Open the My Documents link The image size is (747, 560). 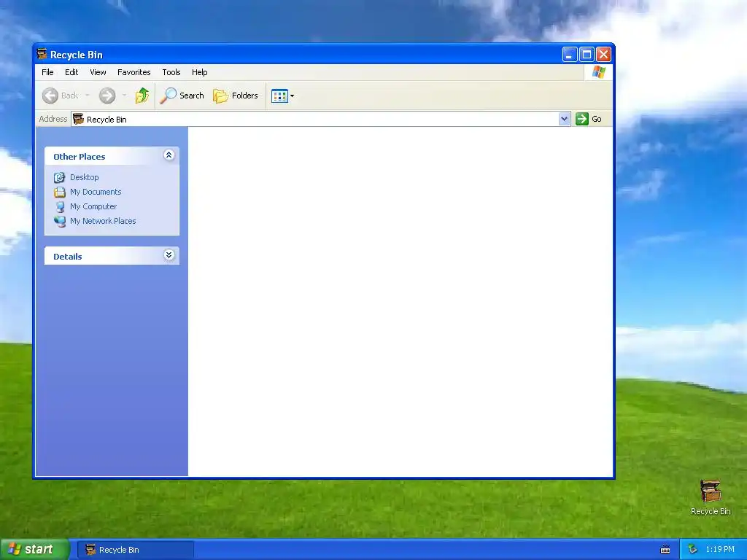point(96,192)
